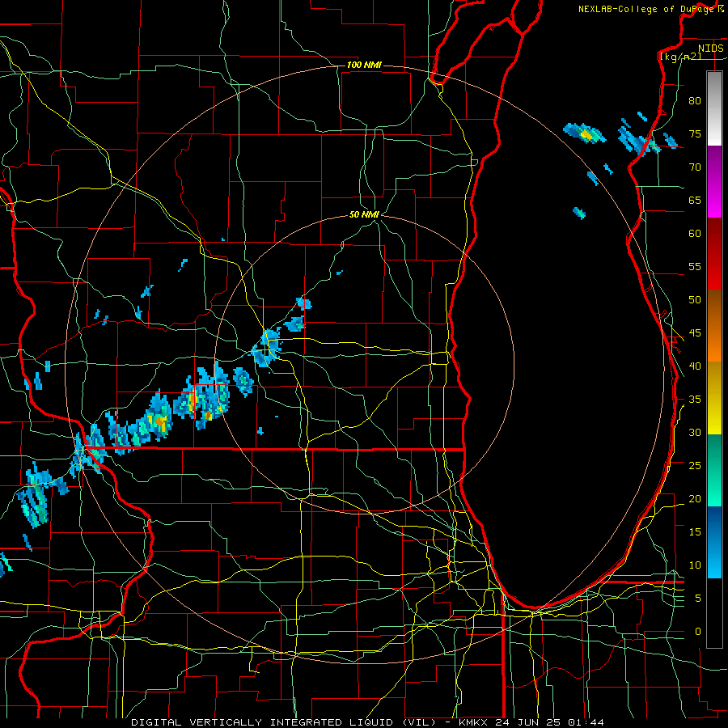Click the NIDS label above the color scale
The width and height of the screenshot is (728, 728).
[711, 49]
